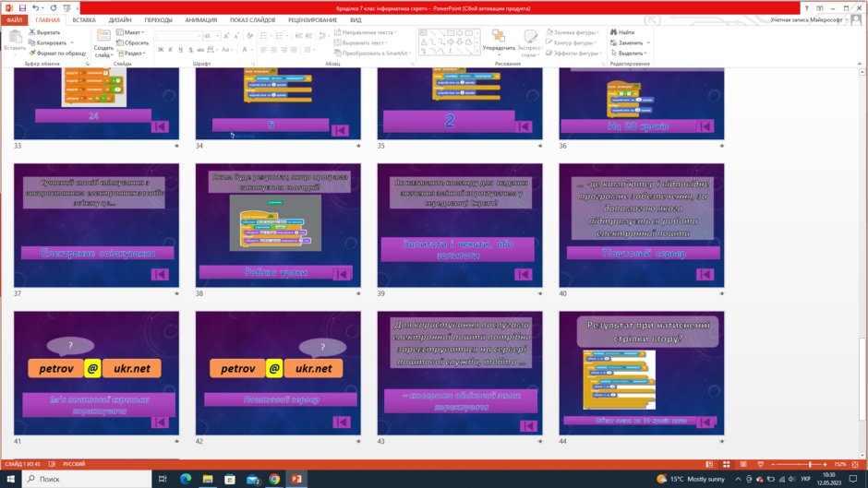Switch to Slide Sorter view in status bar
This screenshot has height=488, width=868.
tap(727, 464)
